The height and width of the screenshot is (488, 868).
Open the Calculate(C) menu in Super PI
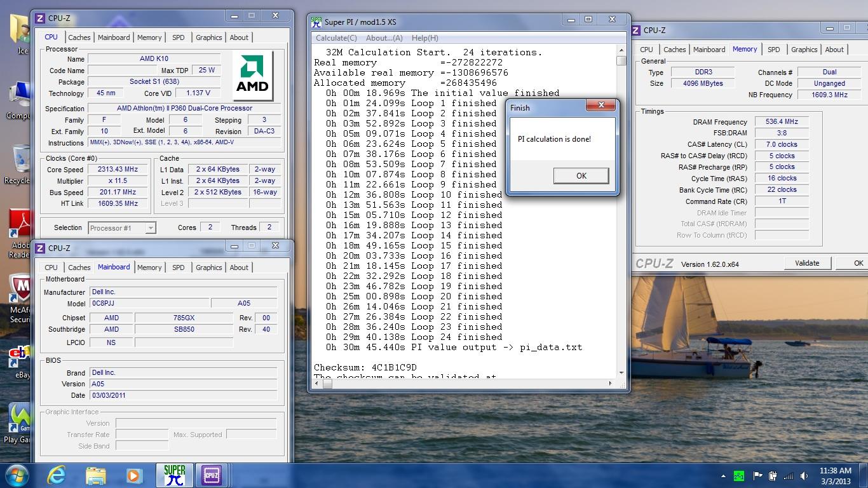coord(336,38)
